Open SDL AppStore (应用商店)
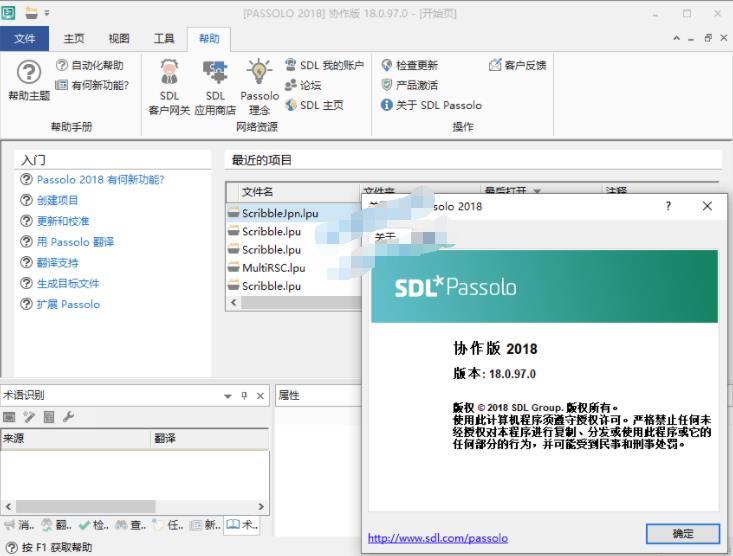Viewport: 733px width, 556px height. [215, 87]
